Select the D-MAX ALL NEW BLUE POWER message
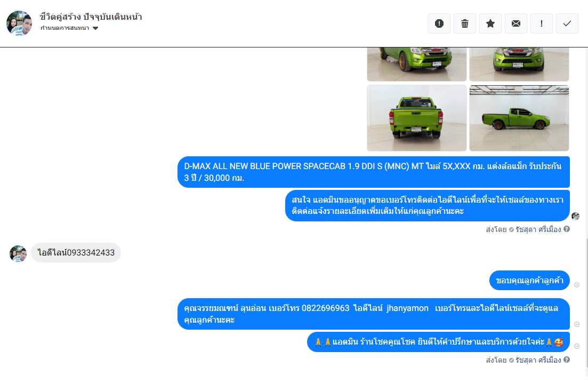This screenshot has width=588, height=383. pyautogui.click(x=374, y=172)
